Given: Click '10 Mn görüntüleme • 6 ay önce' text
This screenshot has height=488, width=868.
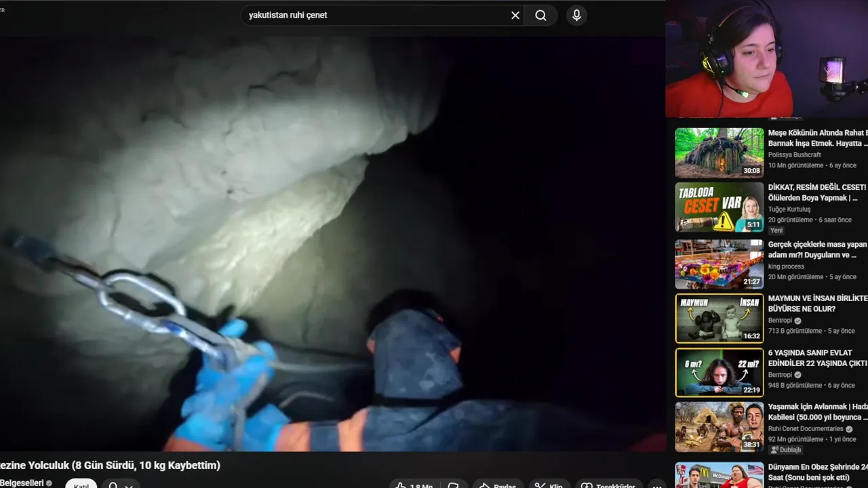Looking at the screenshot, I should [812, 165].
